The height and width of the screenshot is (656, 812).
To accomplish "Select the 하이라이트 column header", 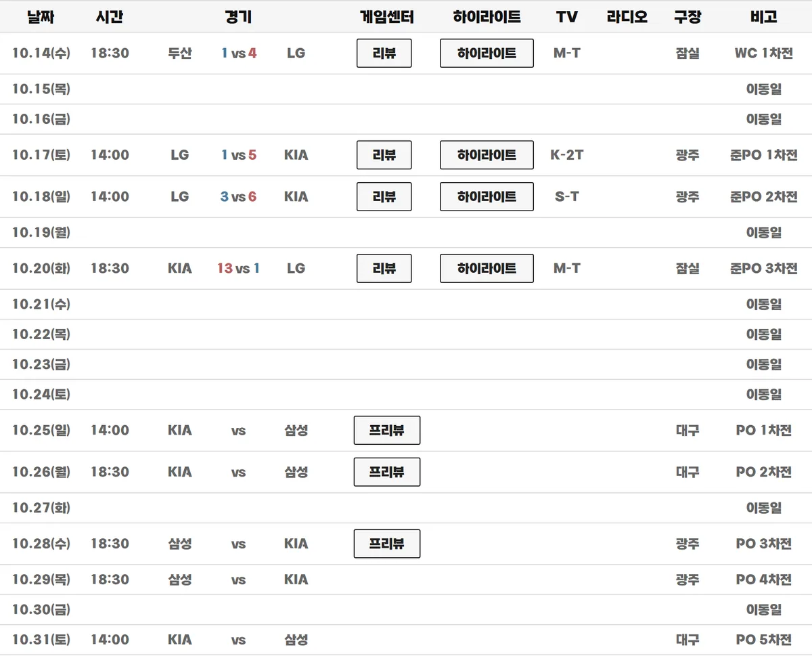I will [x=487, y=17].
